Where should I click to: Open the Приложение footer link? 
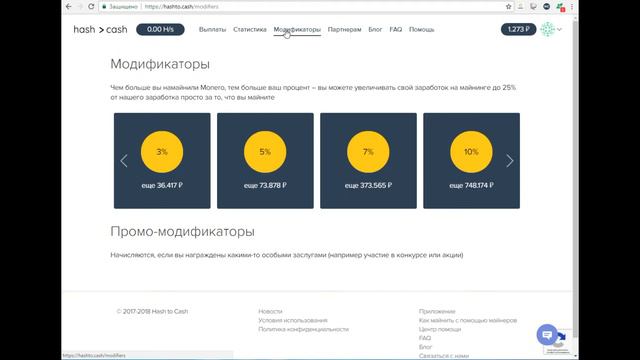click(x=437, y=311)
